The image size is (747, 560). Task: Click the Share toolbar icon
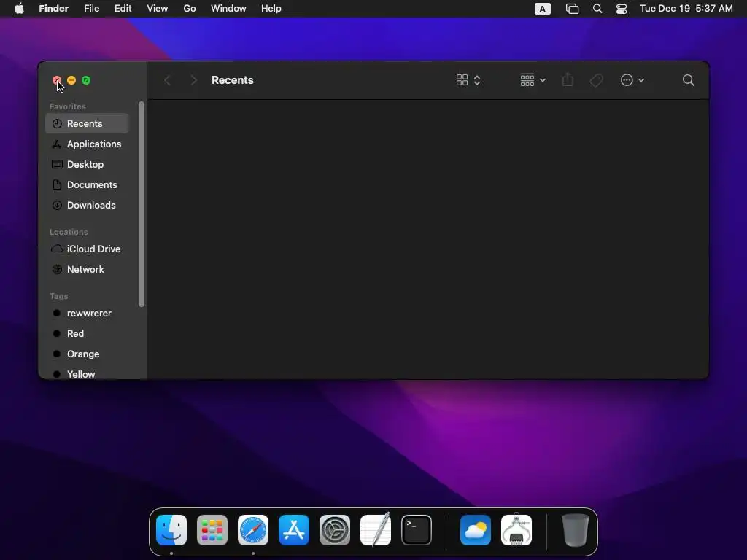click(568, 79)
